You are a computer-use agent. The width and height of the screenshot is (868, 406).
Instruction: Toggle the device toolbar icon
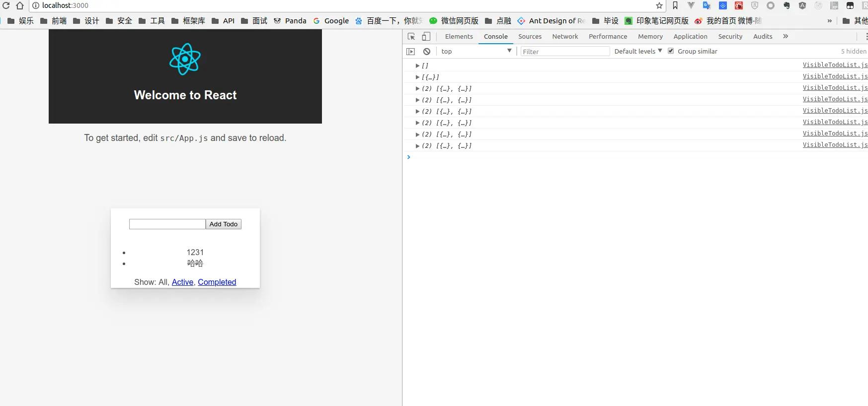[x=426, y=36]
